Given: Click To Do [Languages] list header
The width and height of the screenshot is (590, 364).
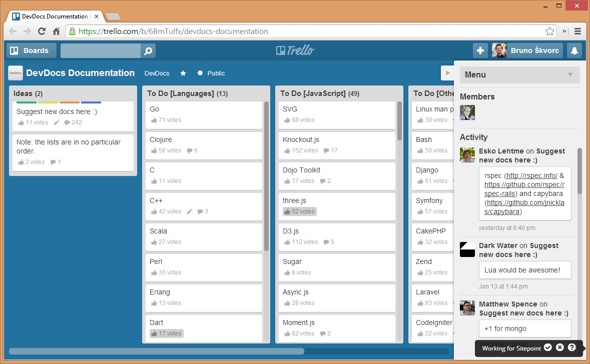Looking at the screenshot, I should pyautogui.click(x=180, y=93).
